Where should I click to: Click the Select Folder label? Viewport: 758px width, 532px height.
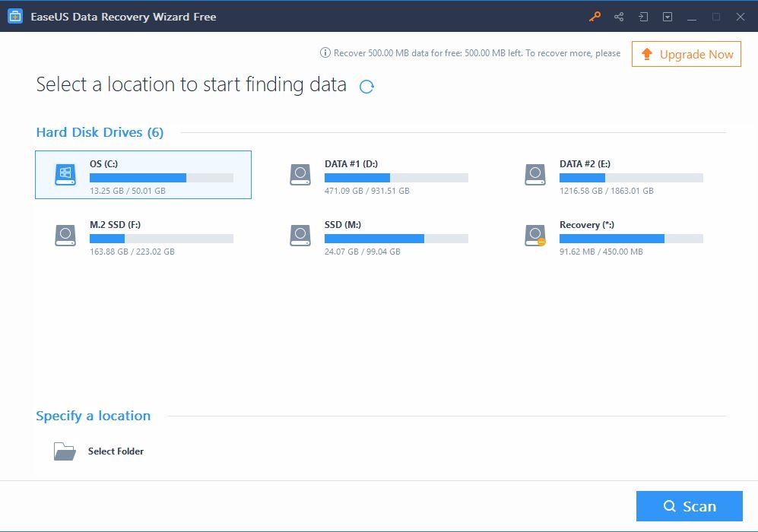116,451
